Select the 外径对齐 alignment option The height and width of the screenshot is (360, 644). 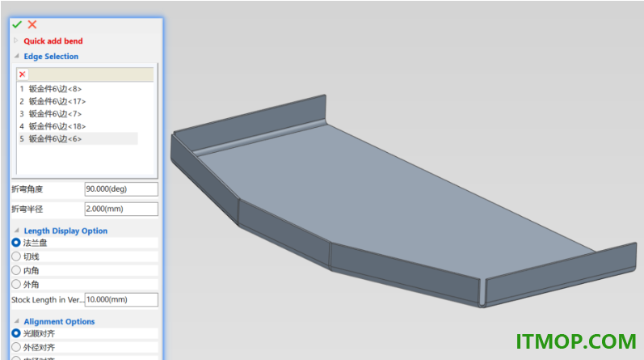(16, 347)
